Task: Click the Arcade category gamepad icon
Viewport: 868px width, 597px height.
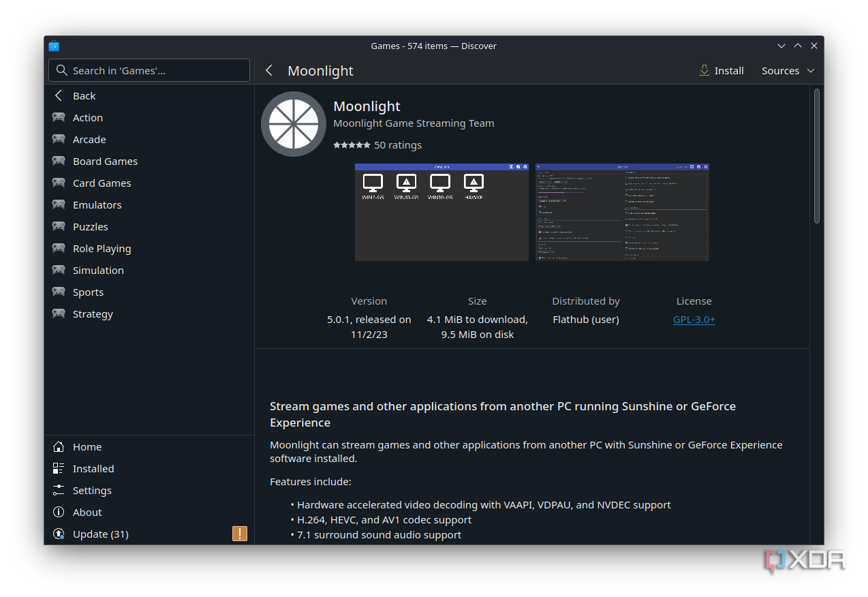Action: click(59, 139)
